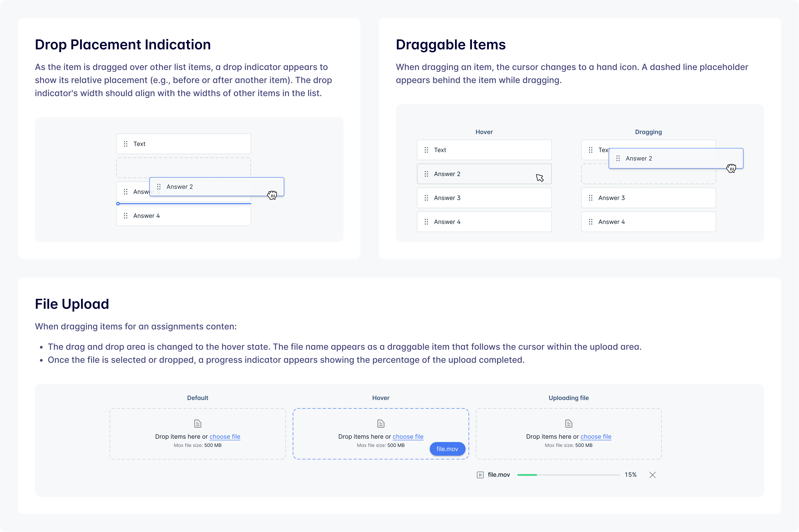Click the drag handle of the Text item

(126, 144)
